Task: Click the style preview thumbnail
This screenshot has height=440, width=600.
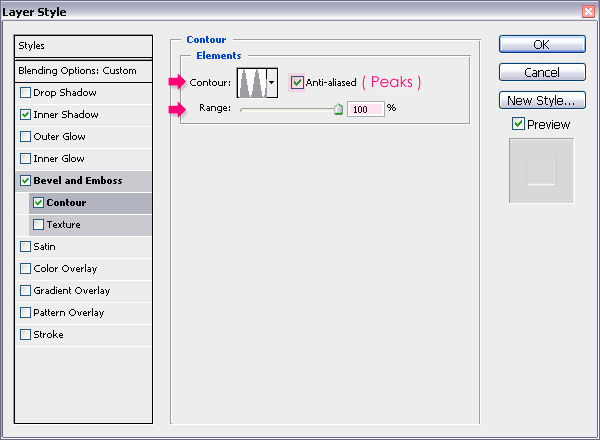Action: [541, 171]
